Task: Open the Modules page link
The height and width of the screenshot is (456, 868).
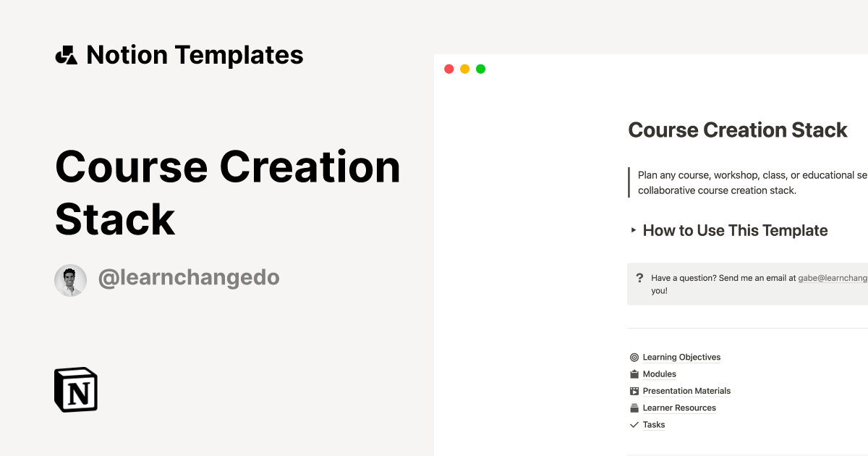Action: [659, 373]
